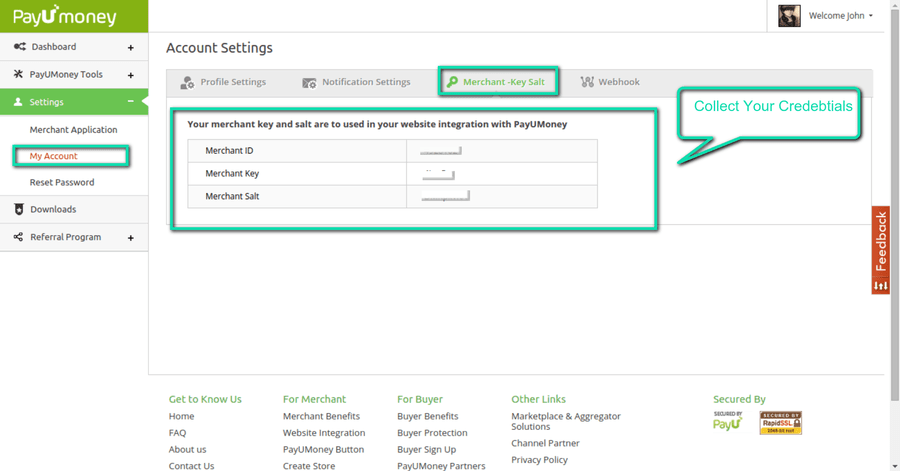Viewport: 900px width, 471px height.
Task: Expand PayUMoney Tools with plus sign
Action: tap(130, 75)
